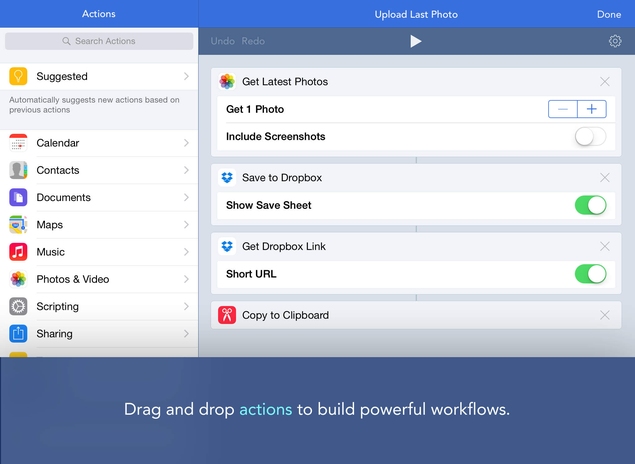The height and width of the screenshot is (464, 635).
Task: Expand the Suggested category chevron
Action: coord(186,76)
